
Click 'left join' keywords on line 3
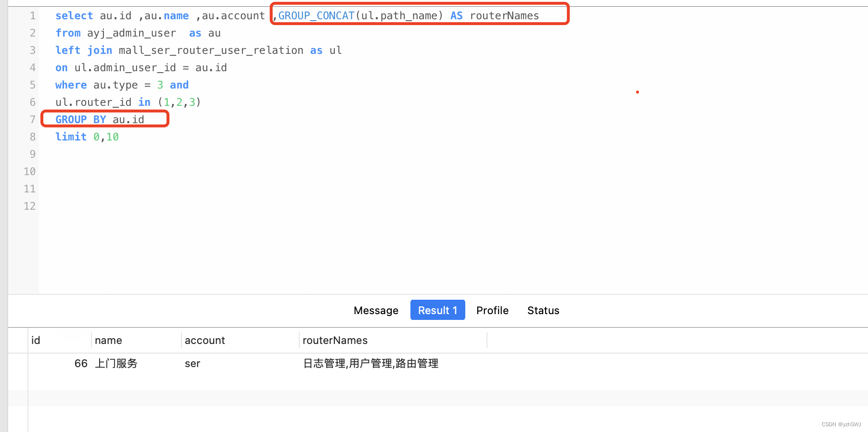point(84,51)
